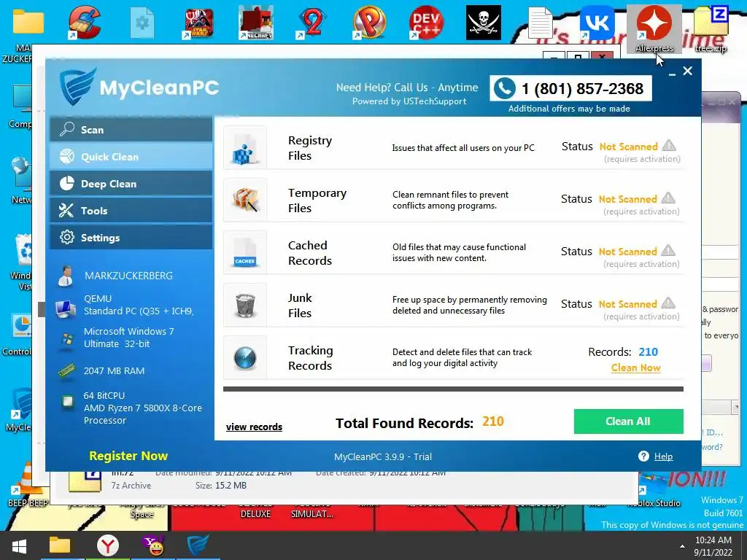This screenshot has height=560, width=747.
Task: Click the CPU processor chip icon
Action: click(x=68, y=402)
